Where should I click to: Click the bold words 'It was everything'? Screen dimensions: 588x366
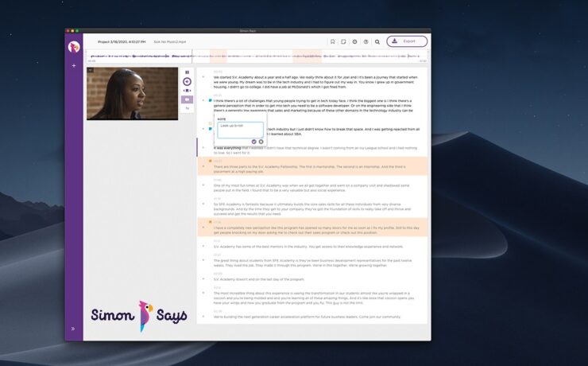[227, 148]
